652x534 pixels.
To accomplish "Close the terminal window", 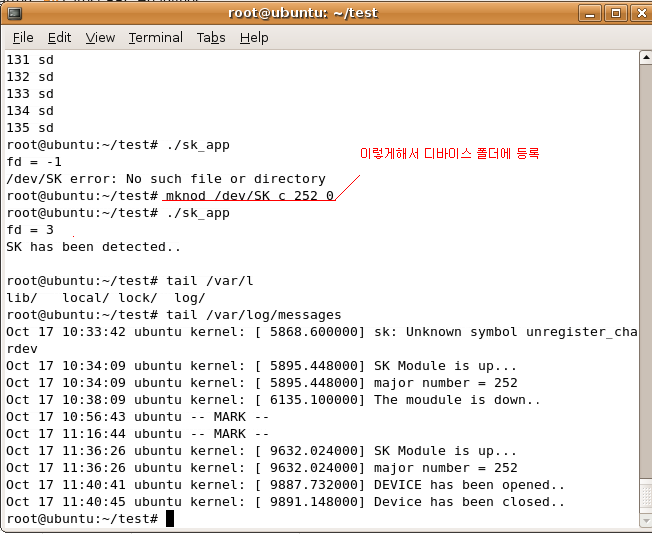I will pyautogui.click(x=641, y=14).
